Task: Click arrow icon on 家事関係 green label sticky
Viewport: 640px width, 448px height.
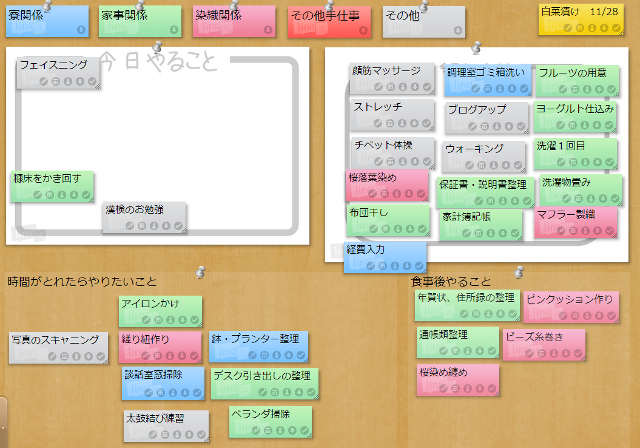Action: (x=174, y=30)
